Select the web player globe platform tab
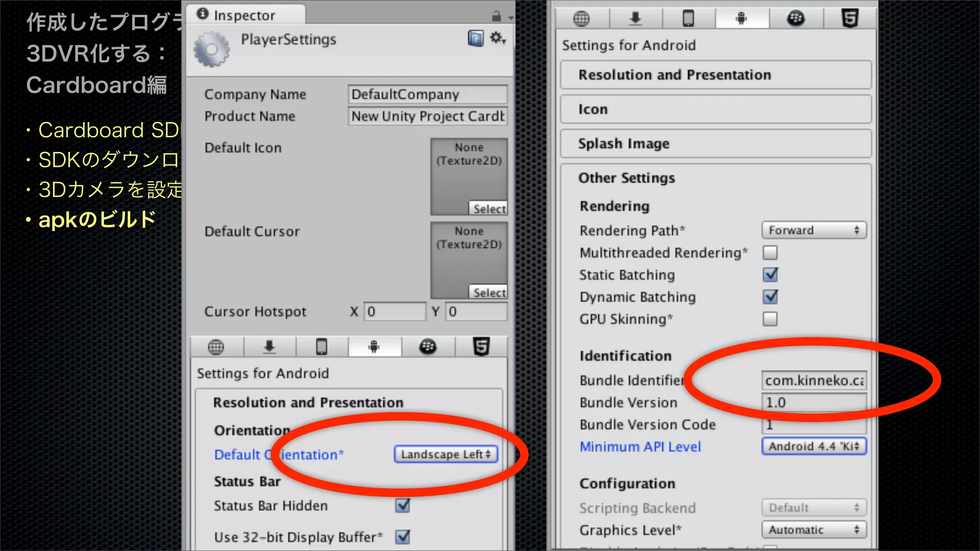The width and height of the screenshot is (980, 551). [216, 347]
